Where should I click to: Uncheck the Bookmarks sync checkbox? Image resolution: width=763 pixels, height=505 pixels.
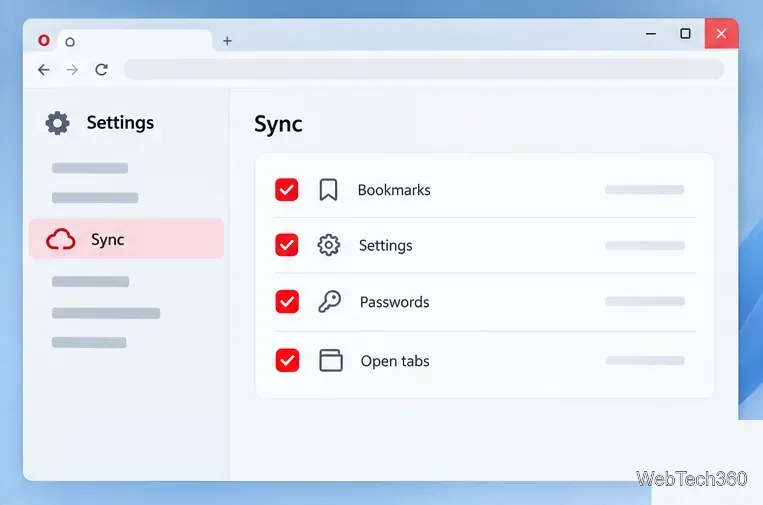(x=287, y=190)
